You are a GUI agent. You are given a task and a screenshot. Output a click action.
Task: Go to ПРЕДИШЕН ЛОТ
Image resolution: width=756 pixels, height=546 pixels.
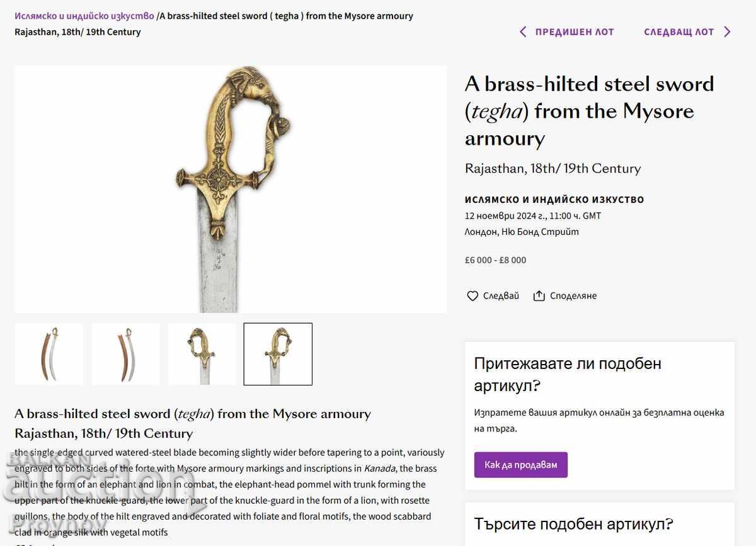(574, 31)
